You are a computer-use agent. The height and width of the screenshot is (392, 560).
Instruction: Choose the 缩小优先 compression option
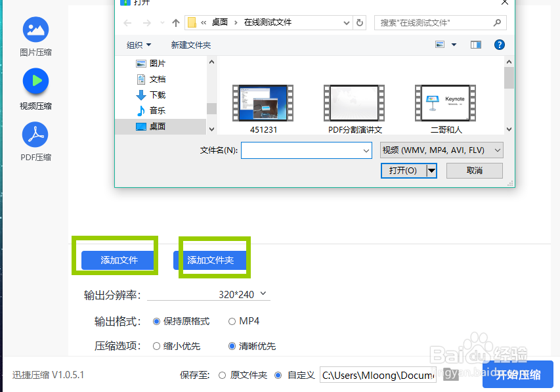[157, 346]
